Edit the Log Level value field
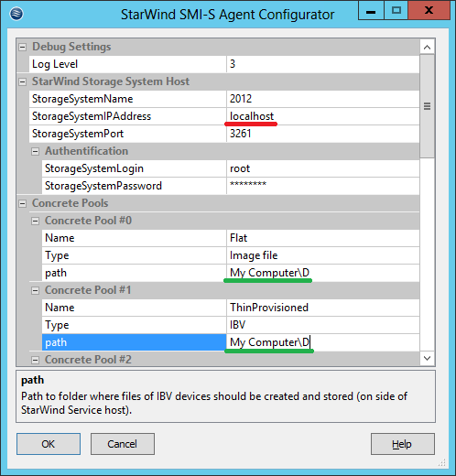456x476 pixels. click(323, 64)
